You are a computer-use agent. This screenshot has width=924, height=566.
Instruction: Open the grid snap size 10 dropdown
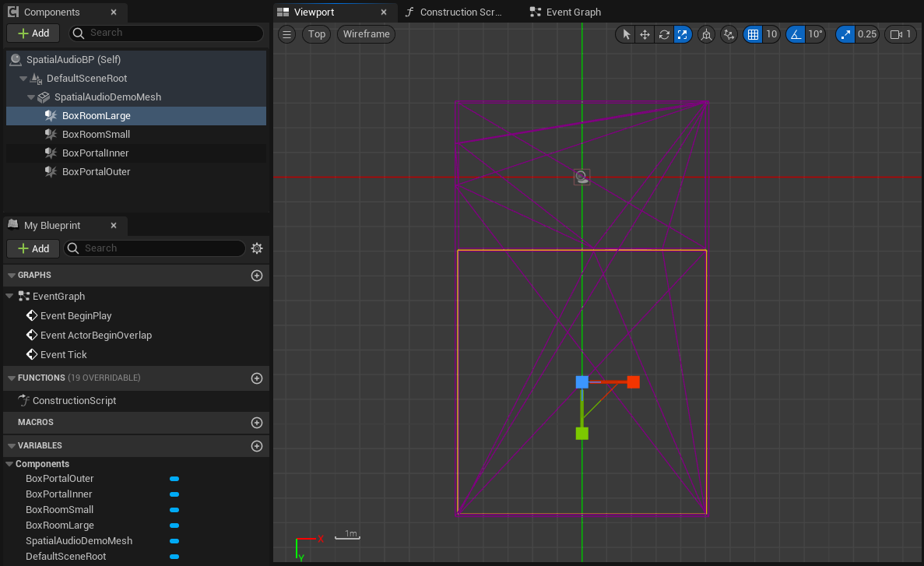coord(771,34)
